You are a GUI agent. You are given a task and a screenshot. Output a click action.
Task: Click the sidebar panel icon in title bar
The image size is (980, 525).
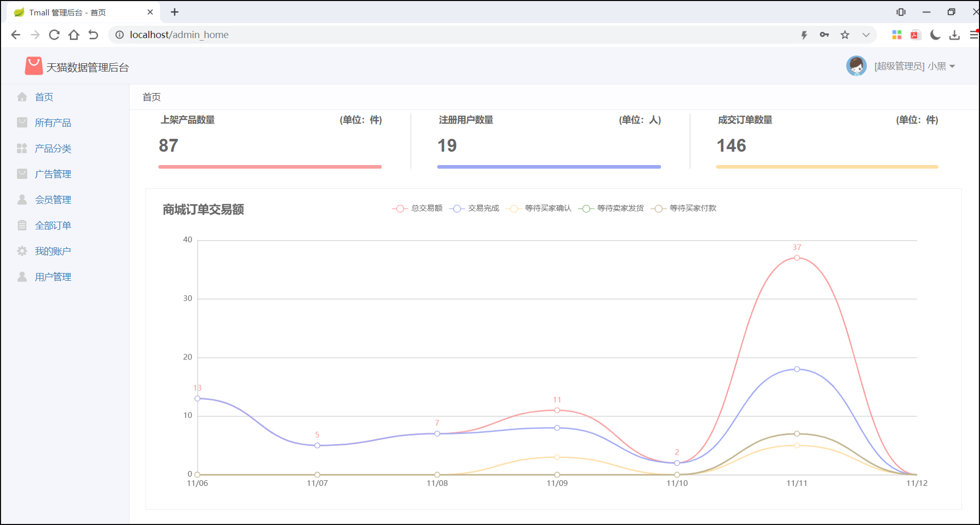pyautogui.click(x=901, y=12)
